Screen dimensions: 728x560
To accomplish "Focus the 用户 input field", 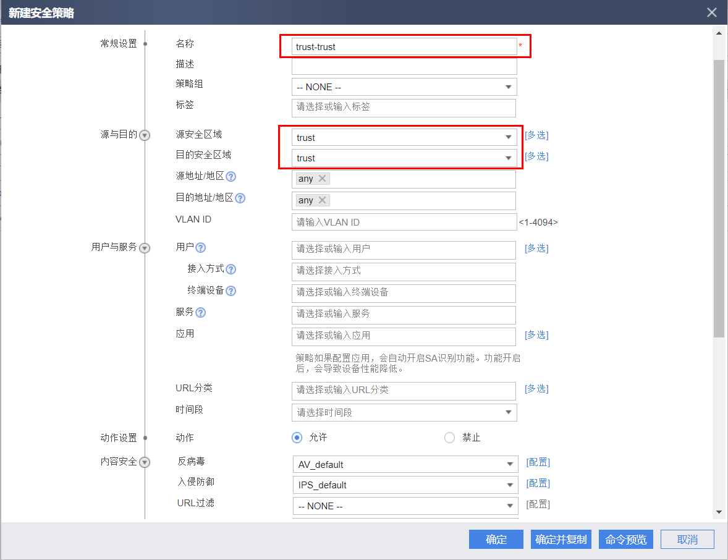I will point(404,250).
